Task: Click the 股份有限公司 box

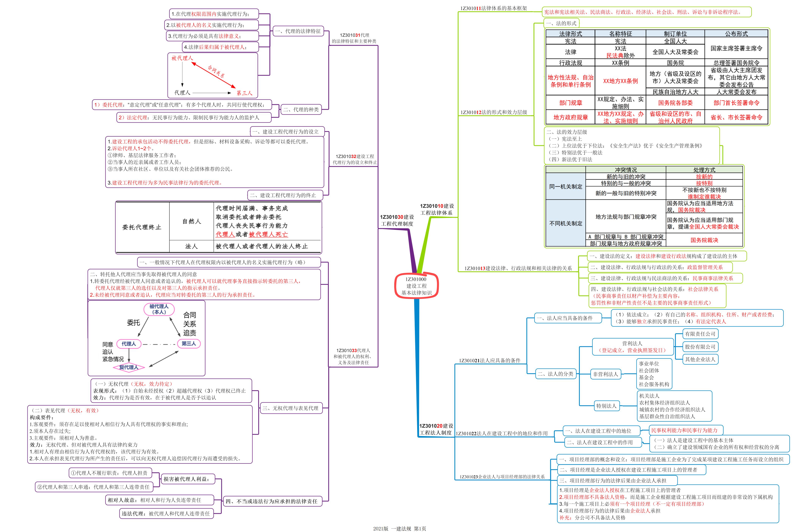Action: pos(700,347)
